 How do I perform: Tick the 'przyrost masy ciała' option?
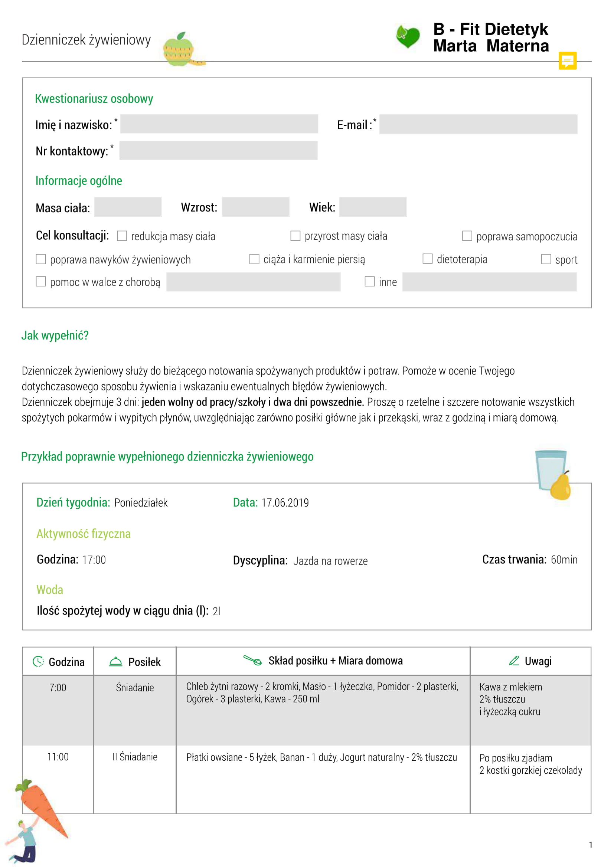[295, 236]
